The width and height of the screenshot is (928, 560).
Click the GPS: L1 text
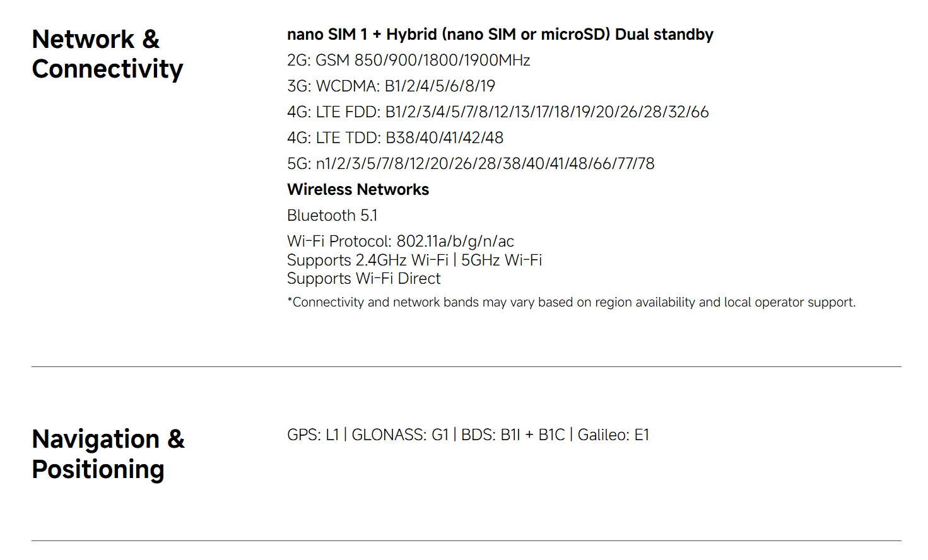[x=312, y=435]
